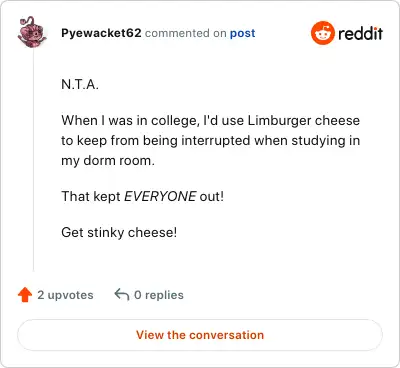Click the gray "commented on" text
The width and height of the screenshot is (400, 368).
tap(186, 33)
